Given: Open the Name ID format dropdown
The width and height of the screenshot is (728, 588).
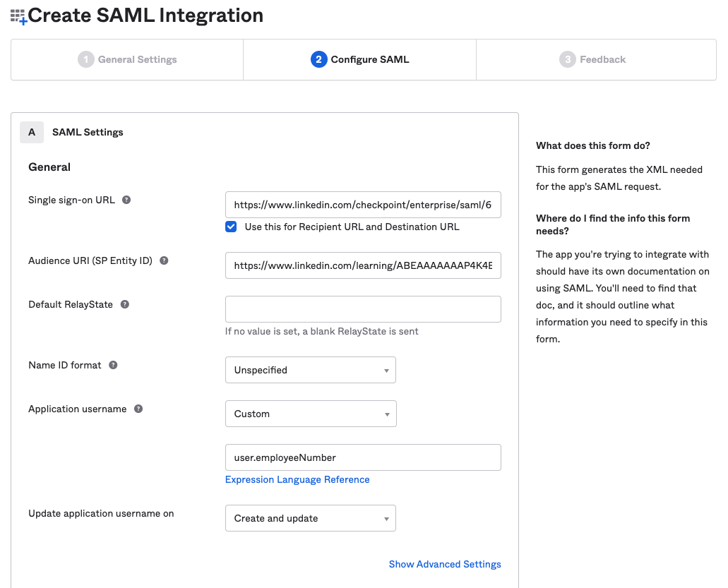Looking at the screenshot, I should coord(310,369).
